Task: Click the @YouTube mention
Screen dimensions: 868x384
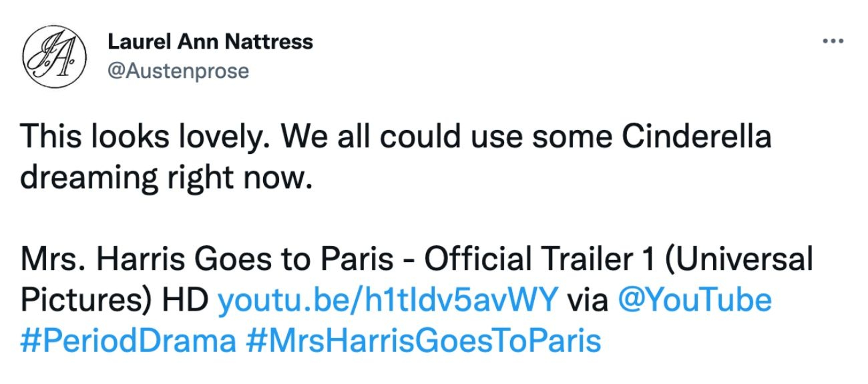Action: 695,299
